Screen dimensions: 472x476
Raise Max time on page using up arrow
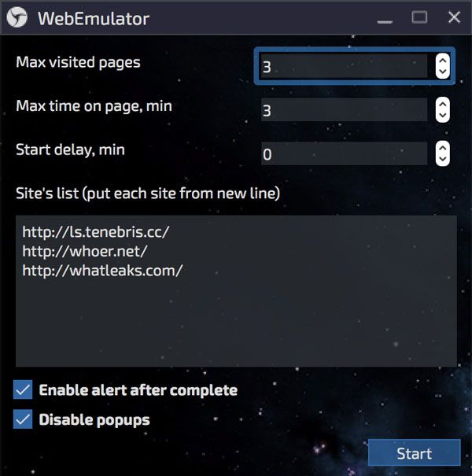(442, 105)
